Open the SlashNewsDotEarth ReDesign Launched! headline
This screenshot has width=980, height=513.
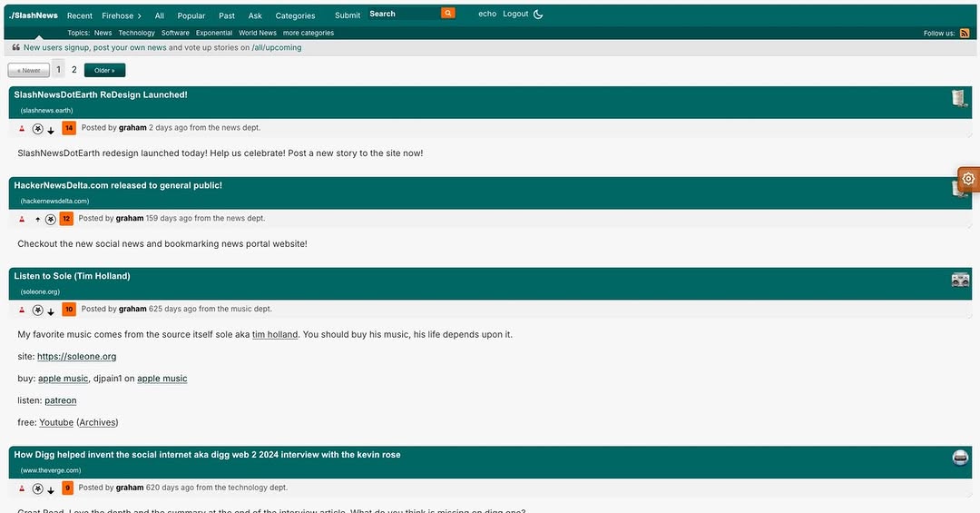pos(101,95)
